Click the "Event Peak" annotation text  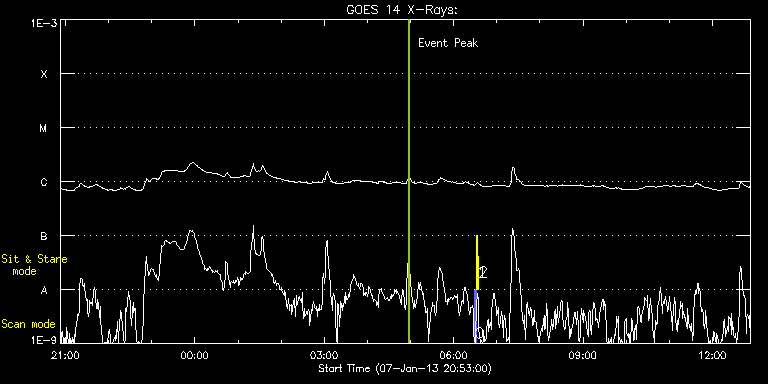point(448,43)
